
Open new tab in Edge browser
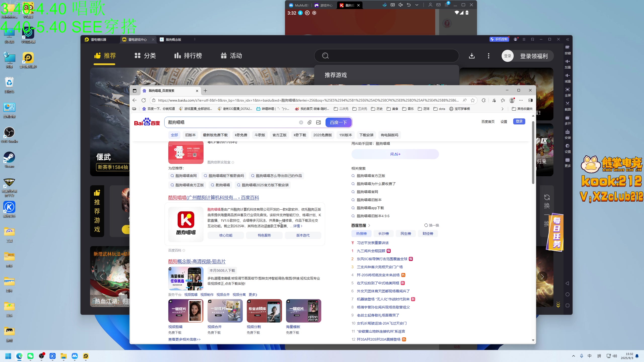tap(205, 91)
